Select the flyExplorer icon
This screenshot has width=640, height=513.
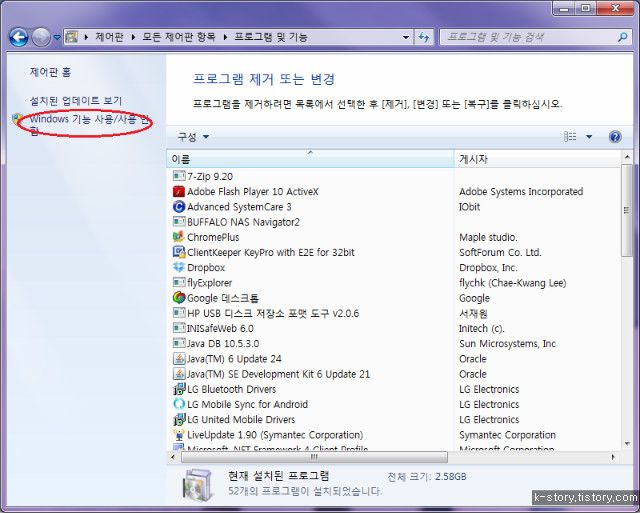[x=179, y=282]
